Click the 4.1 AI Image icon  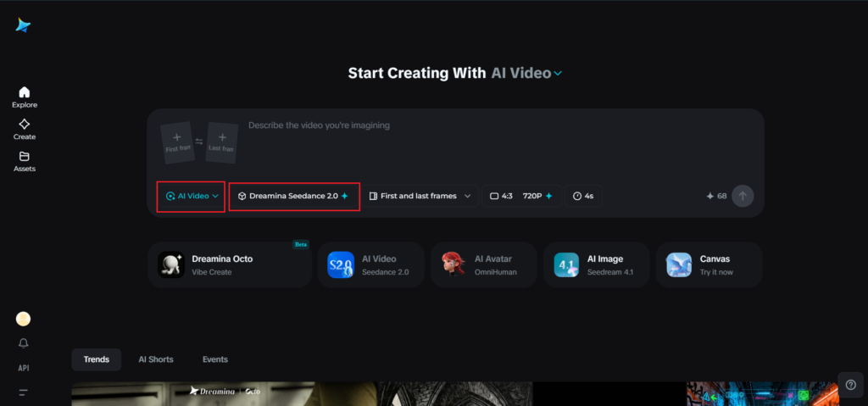point(566,264)
